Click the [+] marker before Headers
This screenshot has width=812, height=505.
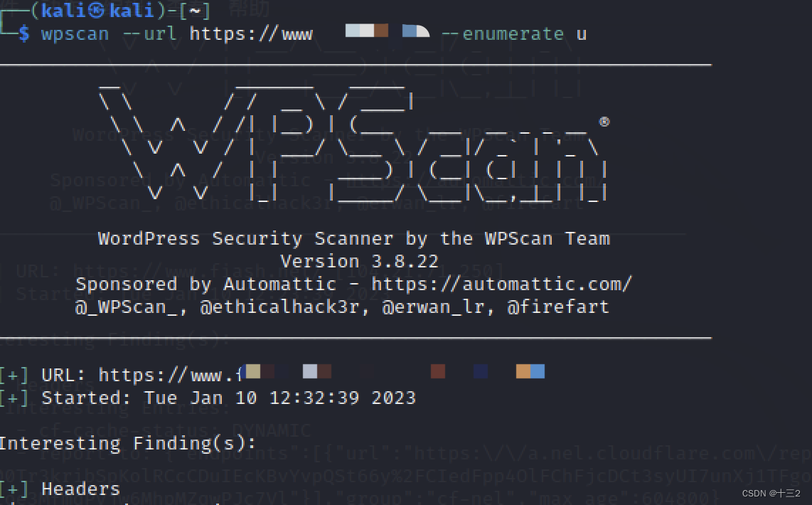14,489
